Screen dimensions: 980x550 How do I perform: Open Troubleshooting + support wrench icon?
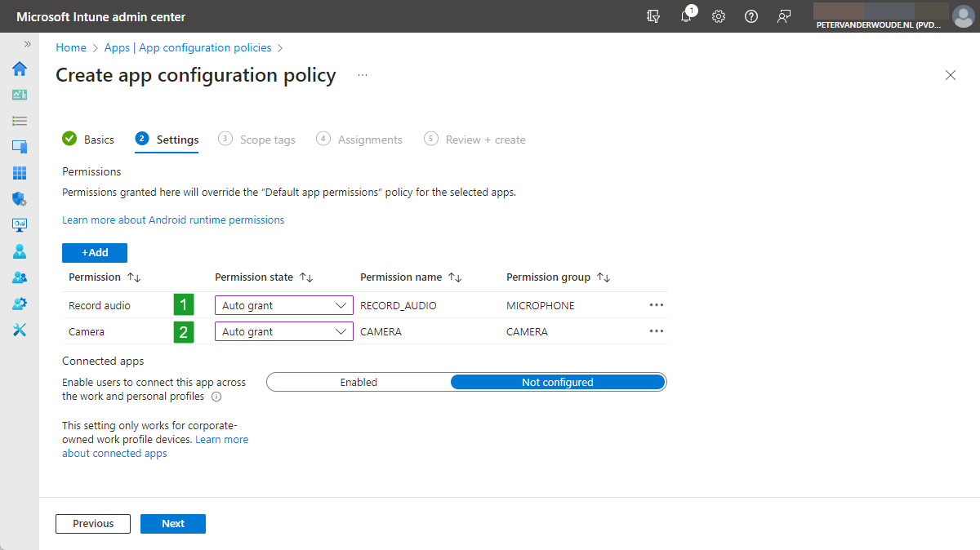[19, 330]
